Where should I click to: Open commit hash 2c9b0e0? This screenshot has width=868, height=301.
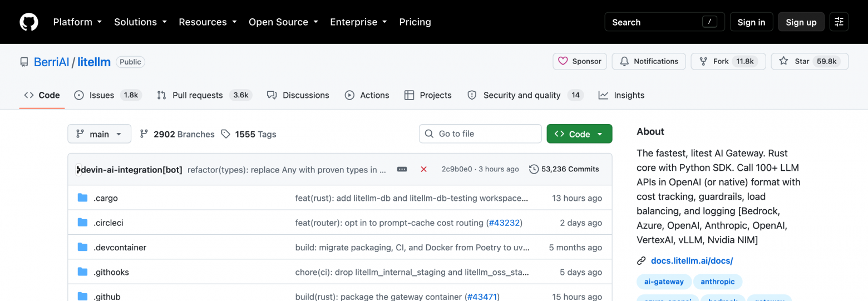[x=457, y=169]
